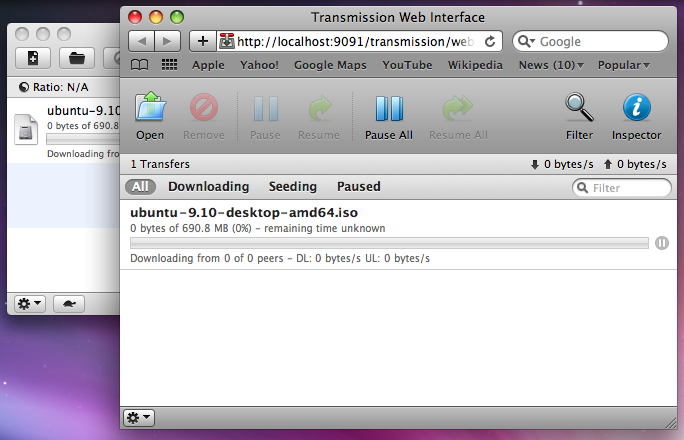
Task: Open the bookmarks book icon
Action: click(140, 65)
